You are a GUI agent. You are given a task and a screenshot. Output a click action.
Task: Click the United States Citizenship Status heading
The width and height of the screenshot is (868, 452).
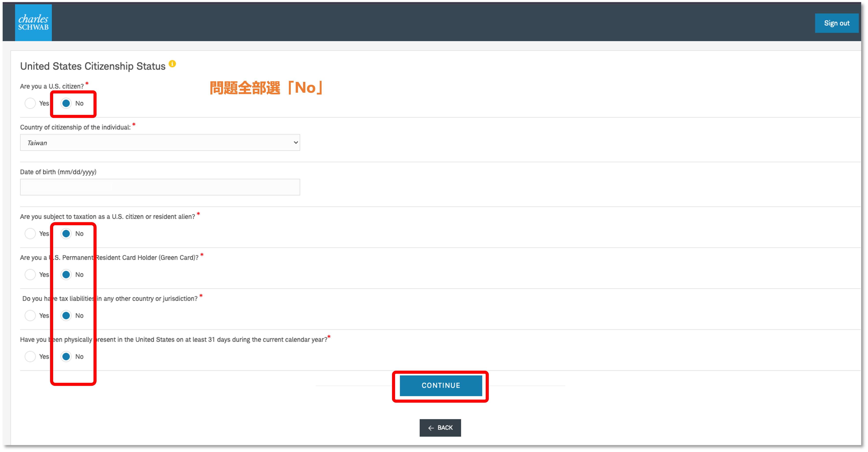coord(93,66)
